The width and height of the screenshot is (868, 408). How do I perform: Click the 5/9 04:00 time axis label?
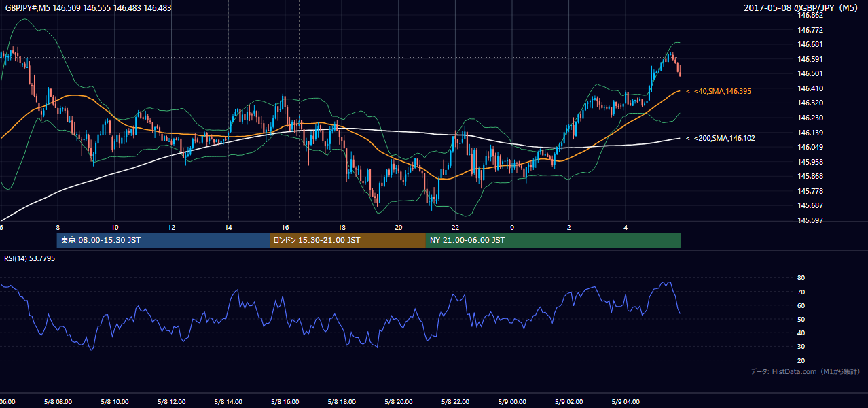(626, 402)
